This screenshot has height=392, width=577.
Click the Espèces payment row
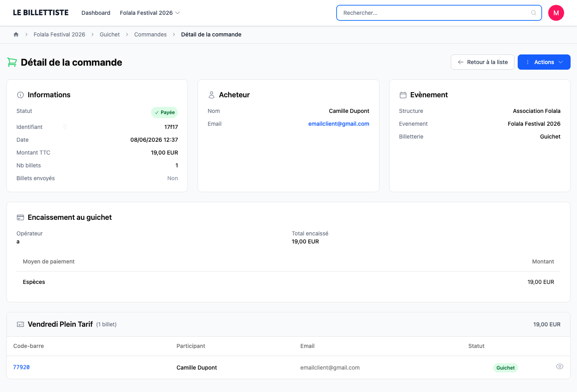[x=288, y=282]
